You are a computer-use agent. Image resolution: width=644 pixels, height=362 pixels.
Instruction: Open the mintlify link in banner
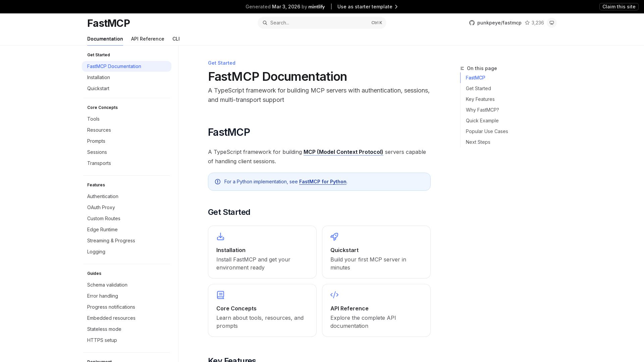[x=317, y=7]
